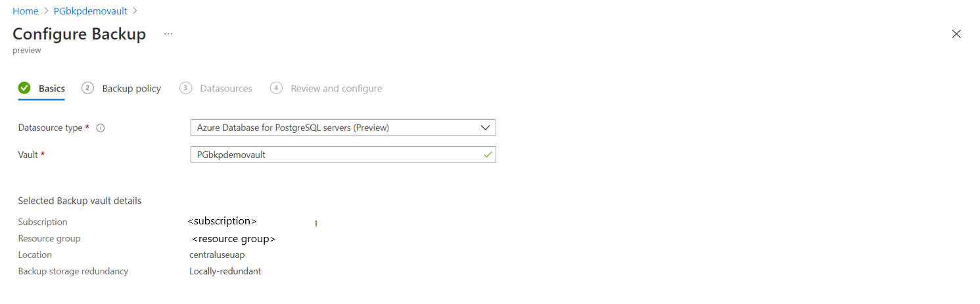Switch to the Backup policy tab
This screenshot has width=980, height=304.
(x=131, y=88)
